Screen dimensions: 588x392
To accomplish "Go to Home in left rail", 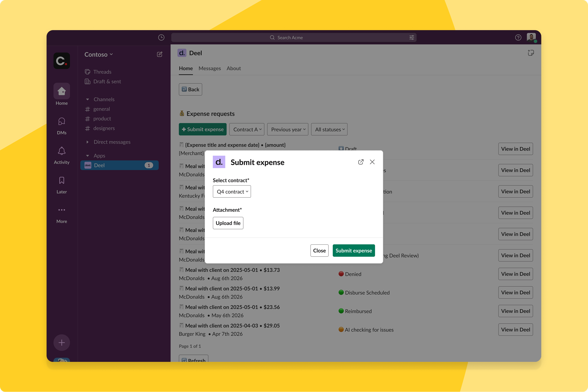I will click(x=62, y=94).
